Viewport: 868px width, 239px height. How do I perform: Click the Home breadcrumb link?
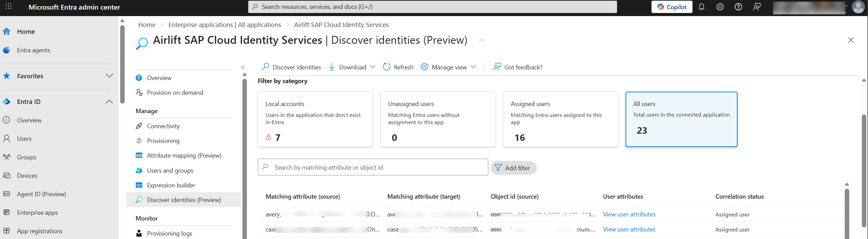click(x=147, y=25)
